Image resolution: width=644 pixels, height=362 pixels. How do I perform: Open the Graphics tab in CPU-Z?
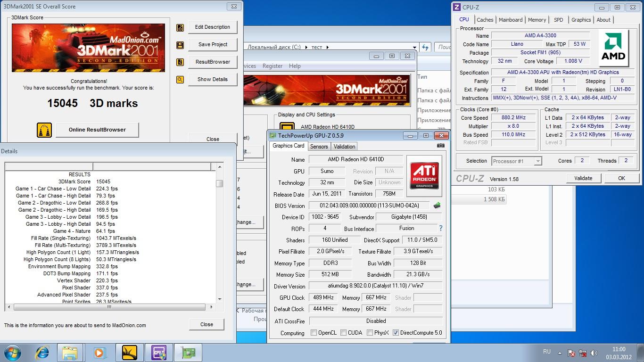[581, 20]
